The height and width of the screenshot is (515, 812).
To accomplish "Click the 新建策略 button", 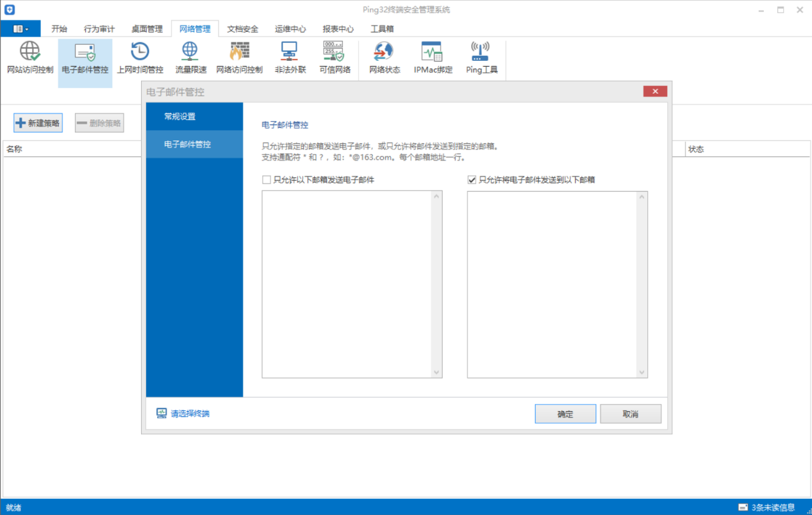I will point(38,123).
